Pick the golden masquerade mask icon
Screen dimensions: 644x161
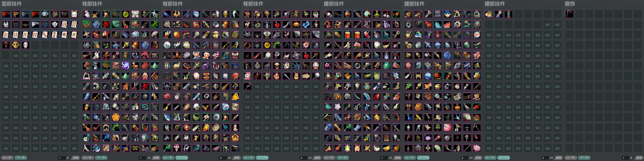click(x=16, y=14)
